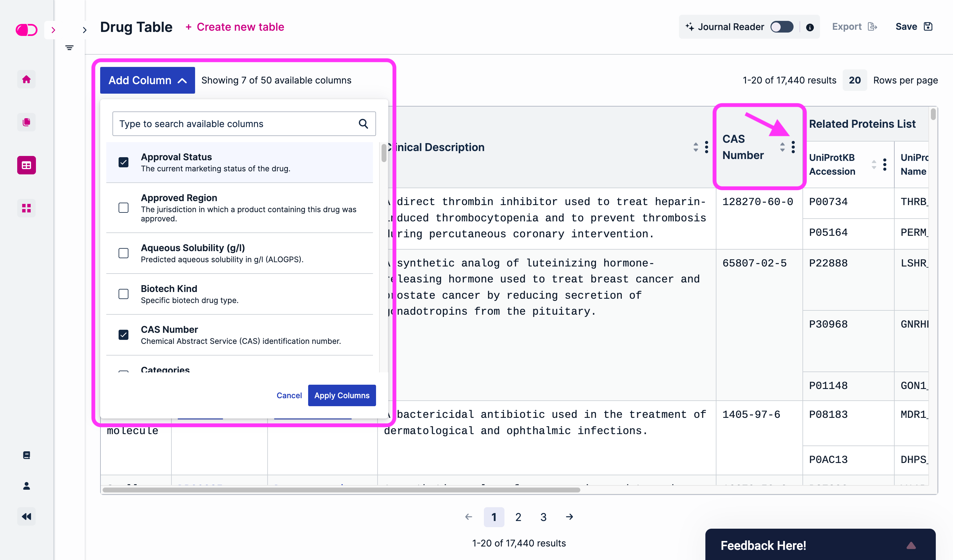Viewport: 953px width, 560px height.
Task: Collapse the Add Column dropdown
Action: (x=147, y=80)
